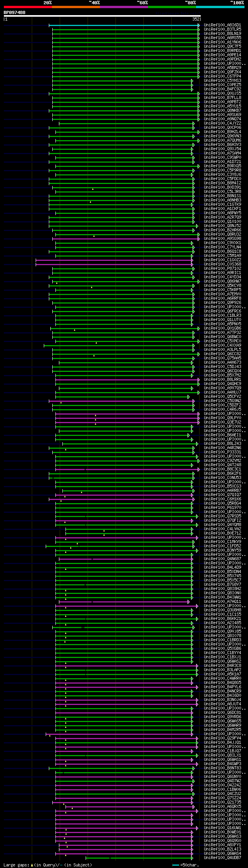Click the gap marker in the A8NHB3 row
248x868 pixels.
90,202
